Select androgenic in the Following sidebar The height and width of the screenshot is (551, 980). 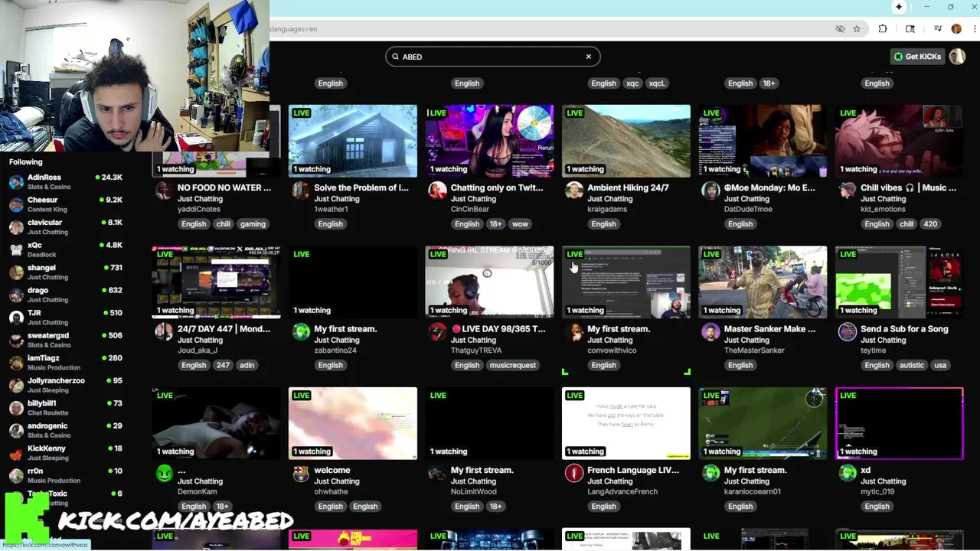tap(65, 430)
